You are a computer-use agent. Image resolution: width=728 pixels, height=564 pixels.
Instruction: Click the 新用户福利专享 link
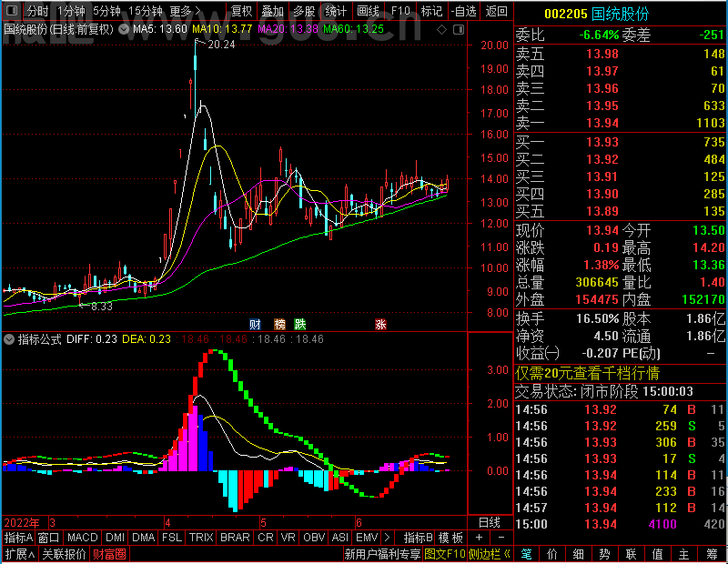[382, 554]
